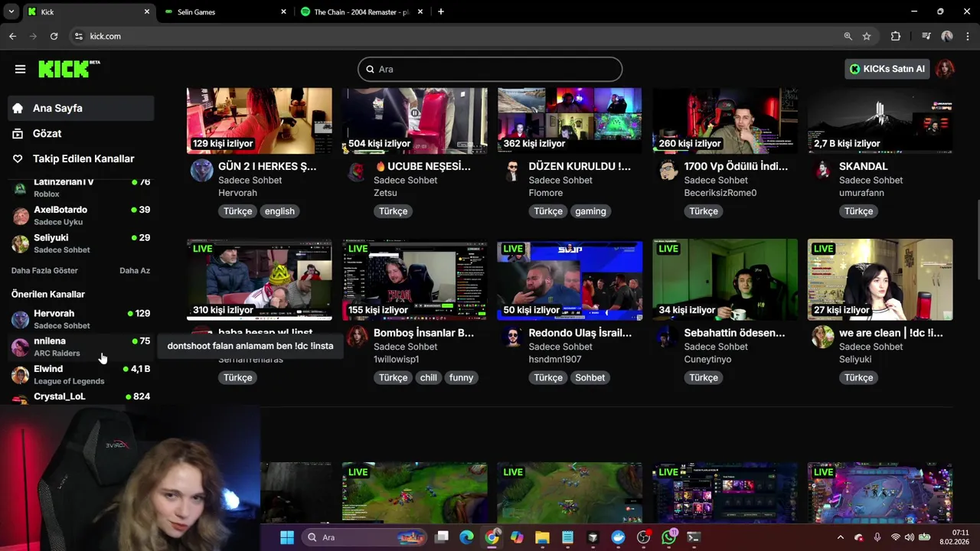Open hsndmn1907 streamer avatar
Screen dimensions: 980x551
[512, 337]
